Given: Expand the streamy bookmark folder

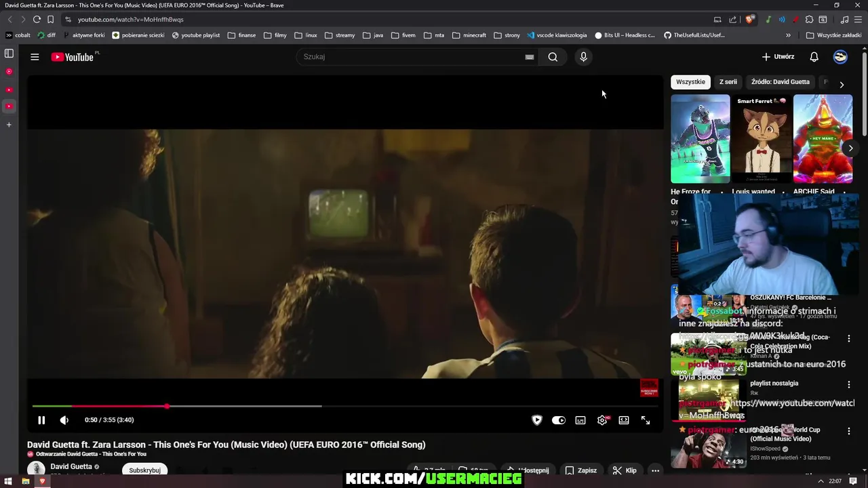Looking at the screenshot, I should click(340, 35).
